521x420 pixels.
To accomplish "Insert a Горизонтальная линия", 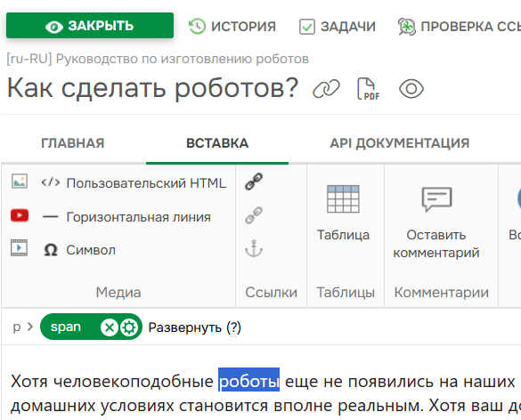I will point(126,217).
